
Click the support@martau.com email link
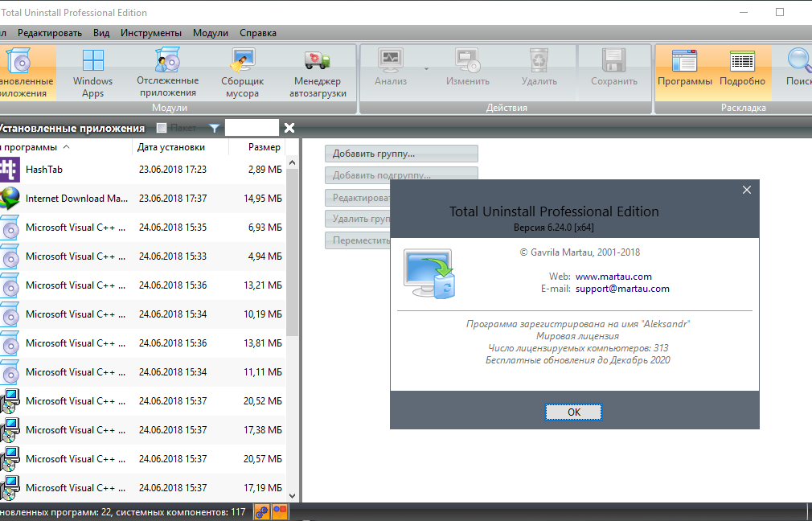[622, 289]
